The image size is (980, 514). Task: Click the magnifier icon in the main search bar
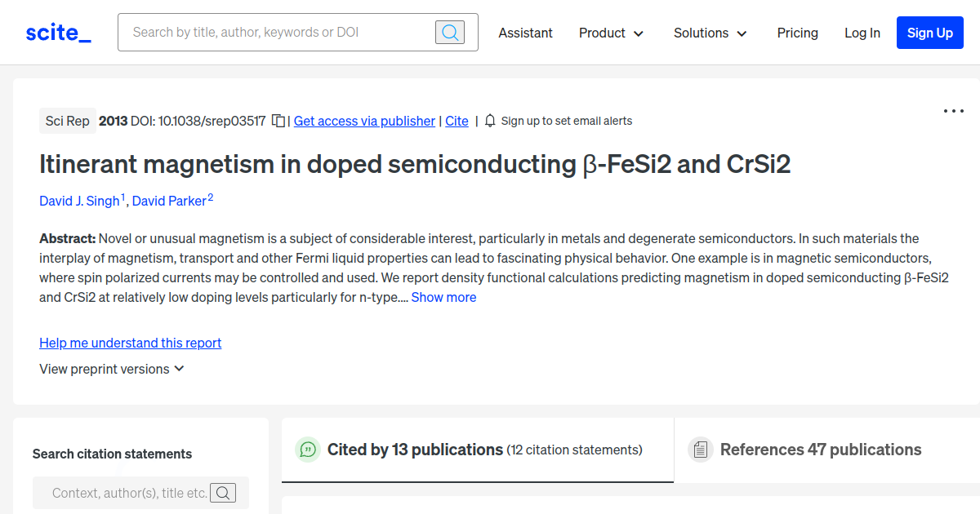(x=449, y=32)
